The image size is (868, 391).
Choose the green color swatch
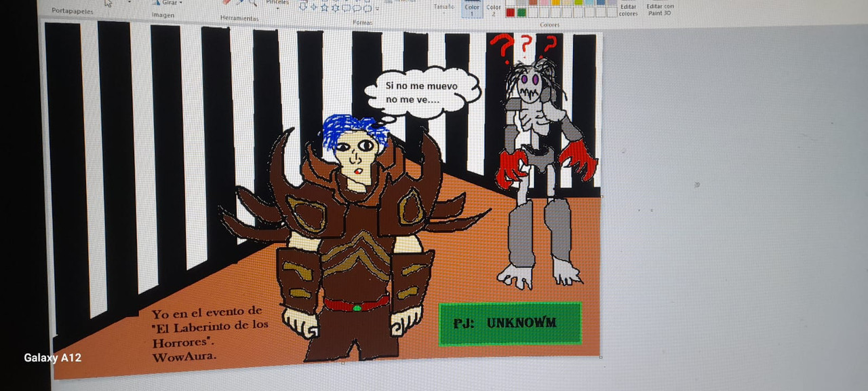tap(521, 12)
